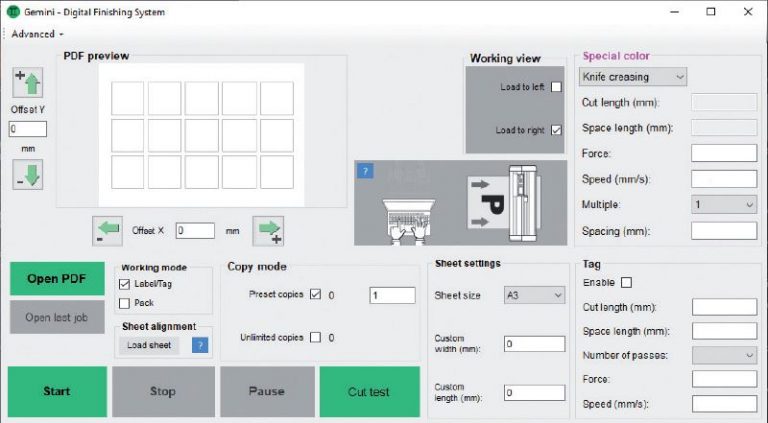Click the help icon beside Load sheet
The image size is (768, 423).
(x=199, y=345)
